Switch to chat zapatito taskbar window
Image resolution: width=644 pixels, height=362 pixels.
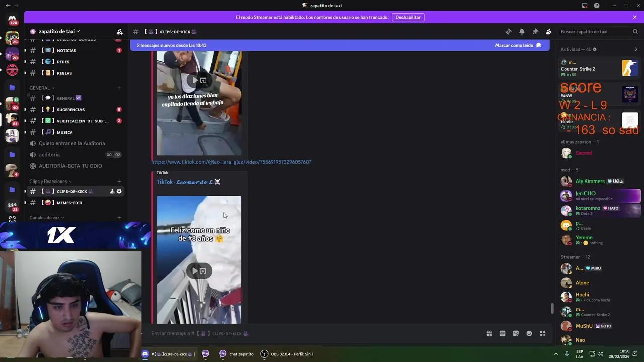click(236, 354)
